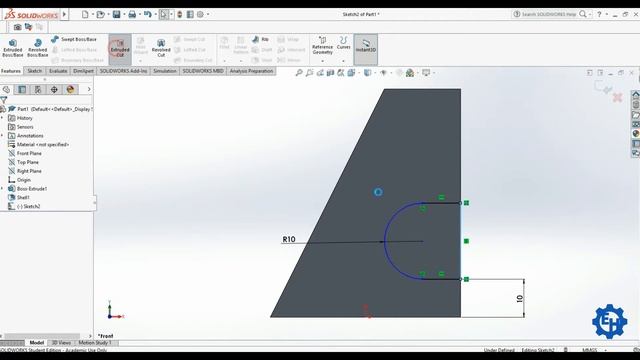Open the Curves tool

(344, 43)
